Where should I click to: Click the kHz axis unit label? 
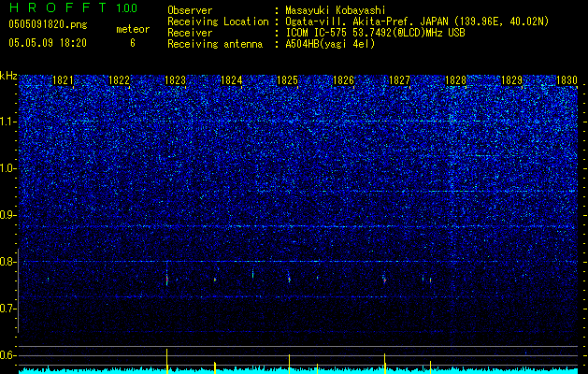8,76
